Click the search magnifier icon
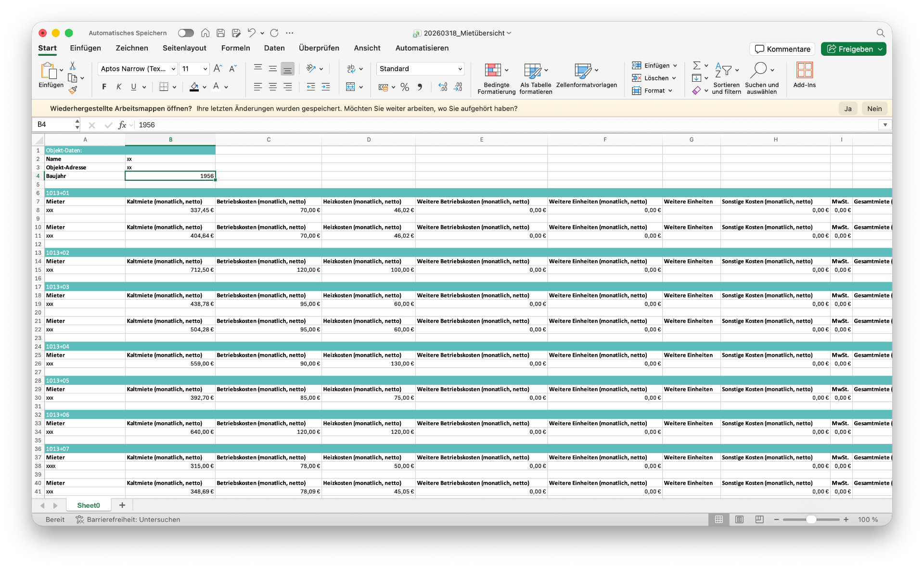 (880, 33)
